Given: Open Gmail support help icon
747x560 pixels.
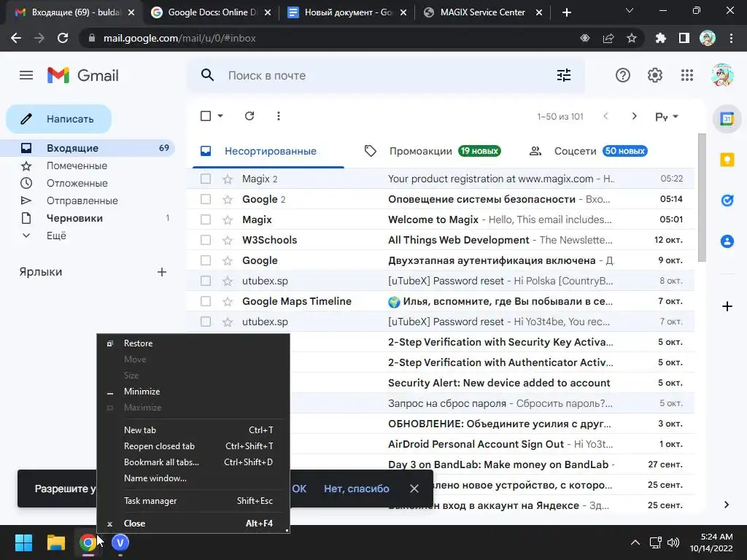Looking at the screenshot, I should coord(623,75).
